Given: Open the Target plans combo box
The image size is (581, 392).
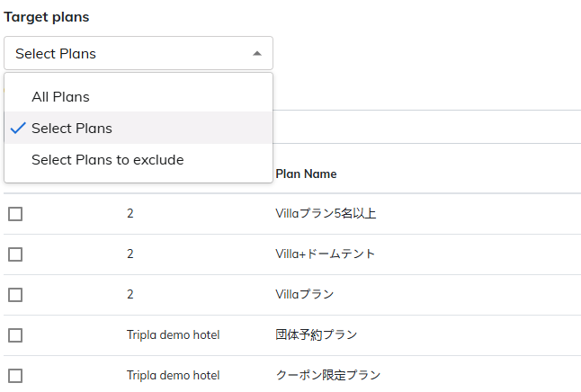Looking at the screenshot, I should click(x=138, y=53).
